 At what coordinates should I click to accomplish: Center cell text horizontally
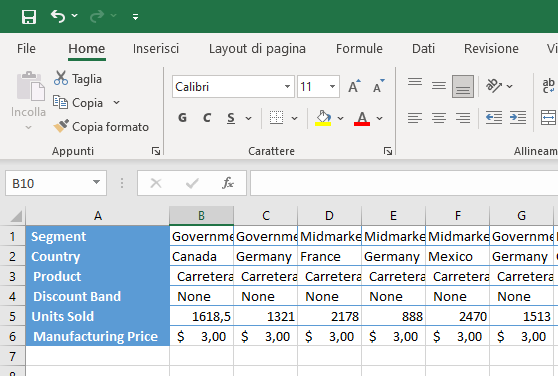point(439,118)
